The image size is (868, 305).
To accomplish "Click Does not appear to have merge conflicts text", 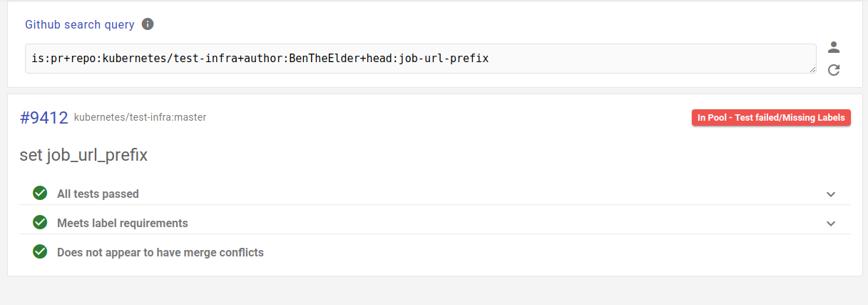I will [160, 252].
